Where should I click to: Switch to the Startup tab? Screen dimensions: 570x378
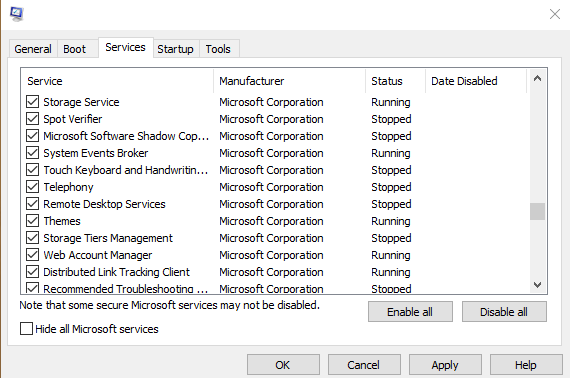point(175,49)
